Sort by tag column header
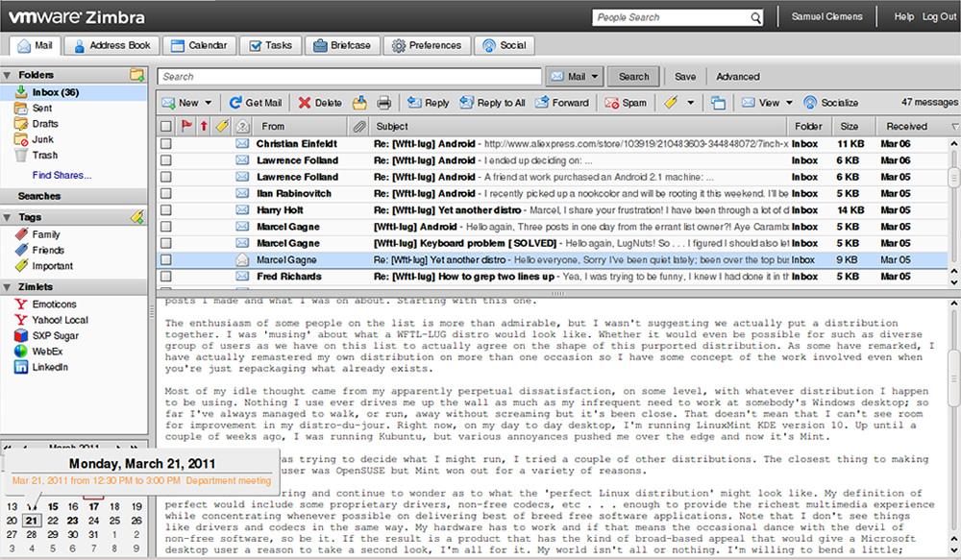Image resolution: width=961 pixels, height=560 pixels. (x=222, y=126)
